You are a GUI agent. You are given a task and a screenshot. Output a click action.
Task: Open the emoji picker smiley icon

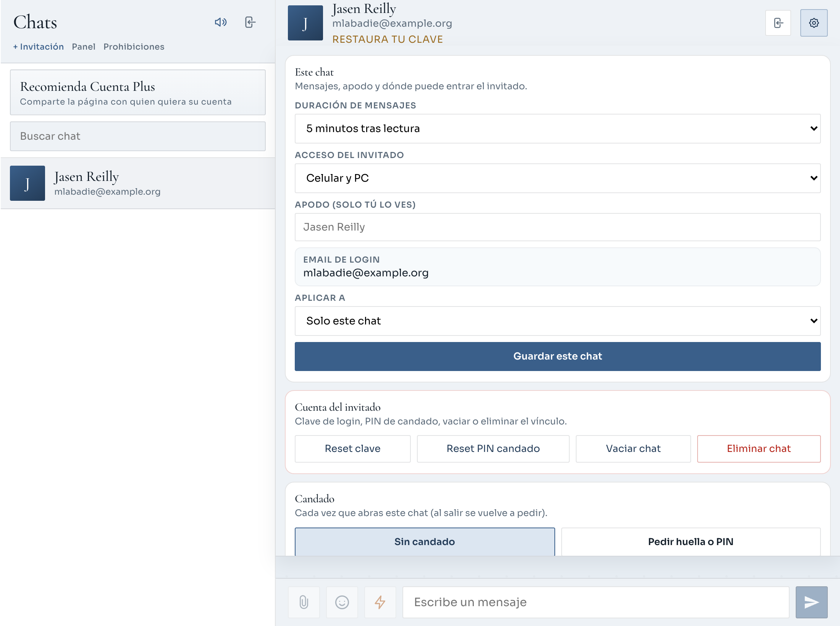[342, 602]
